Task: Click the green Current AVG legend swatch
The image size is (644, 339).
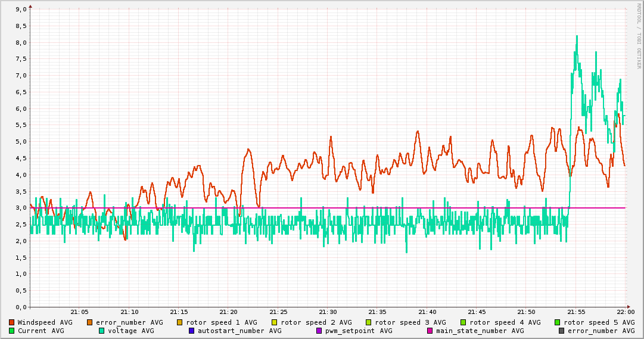Action: tap(12, 331)
